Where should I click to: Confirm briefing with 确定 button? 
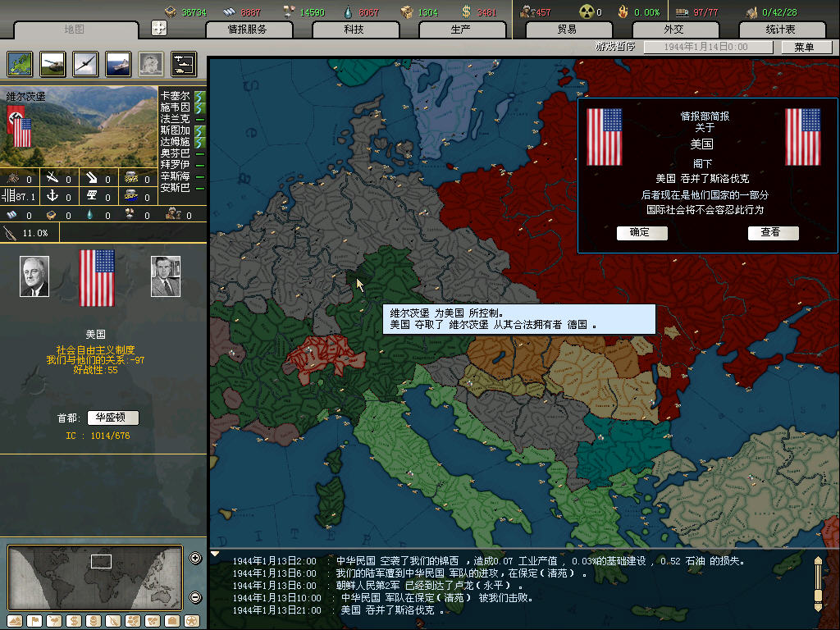(x=641, y=232)
